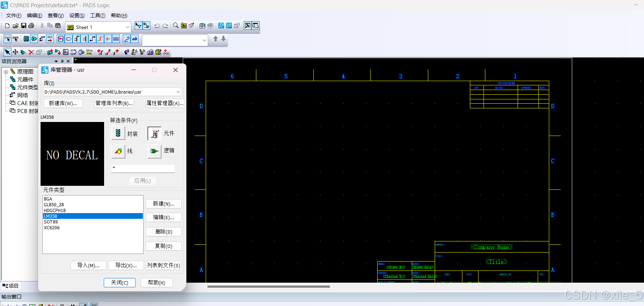Open the 设置(S) menu
This screenshot has width=644, height=306.
[77, 15]
